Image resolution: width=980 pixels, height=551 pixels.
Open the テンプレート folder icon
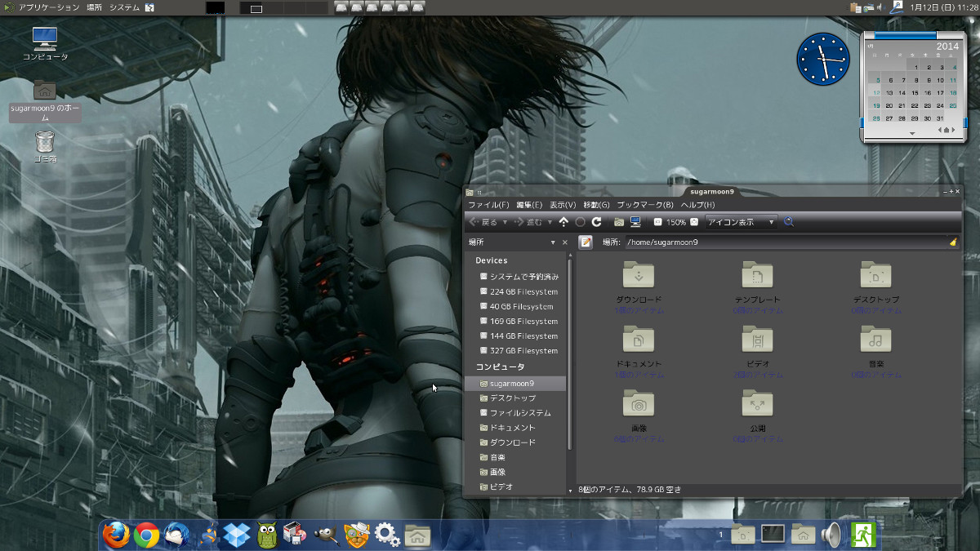coord(757,275)
